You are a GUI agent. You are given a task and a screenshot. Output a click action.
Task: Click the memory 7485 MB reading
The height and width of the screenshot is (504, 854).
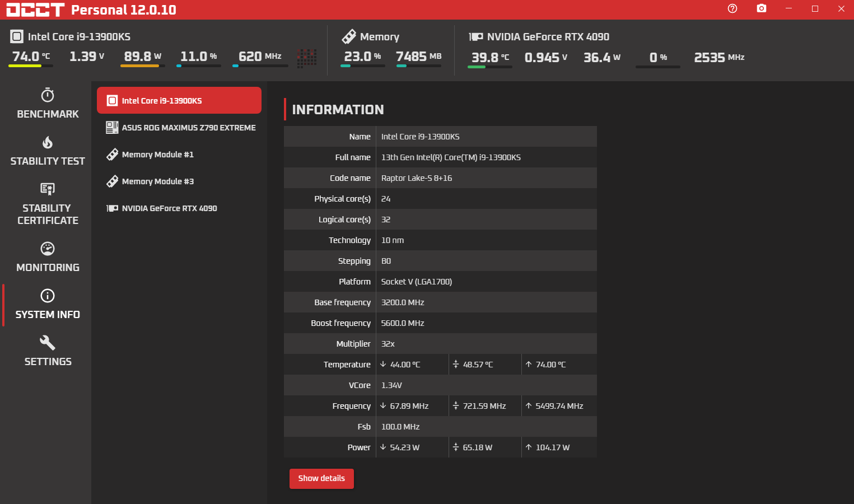pos(419,57)
